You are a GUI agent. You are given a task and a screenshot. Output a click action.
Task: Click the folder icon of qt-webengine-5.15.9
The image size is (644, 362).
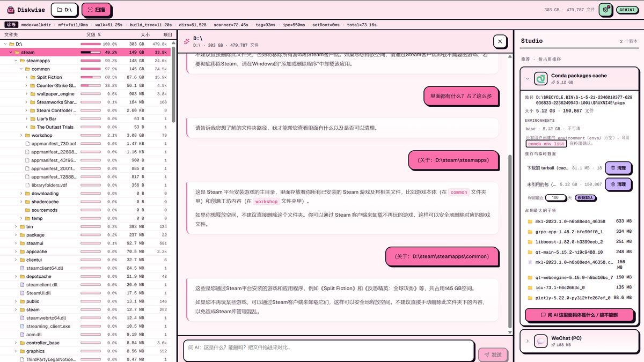tap(530, 277)
